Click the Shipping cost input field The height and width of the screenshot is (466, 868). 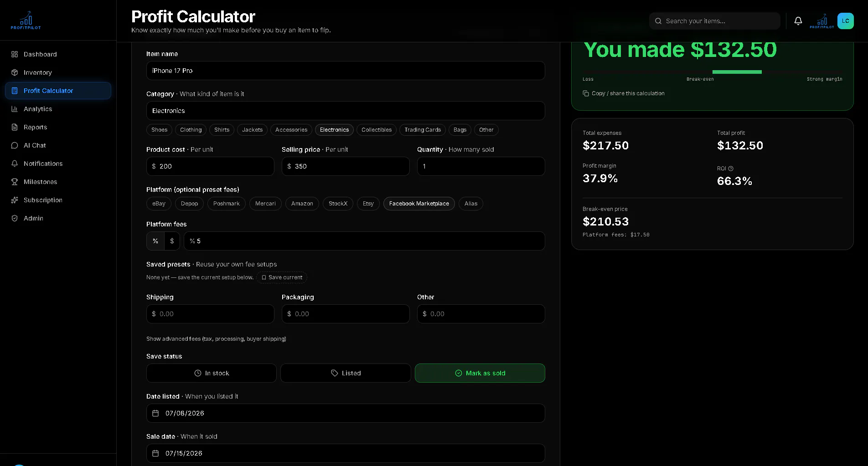[210, 314]
